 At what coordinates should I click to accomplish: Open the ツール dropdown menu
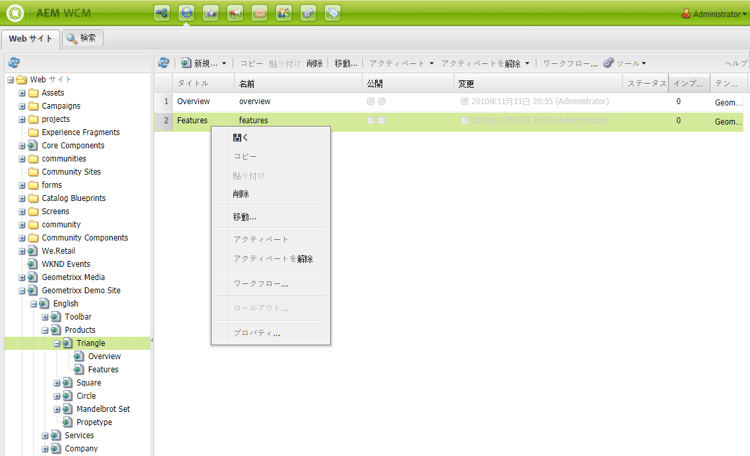[x=631, y=63]
